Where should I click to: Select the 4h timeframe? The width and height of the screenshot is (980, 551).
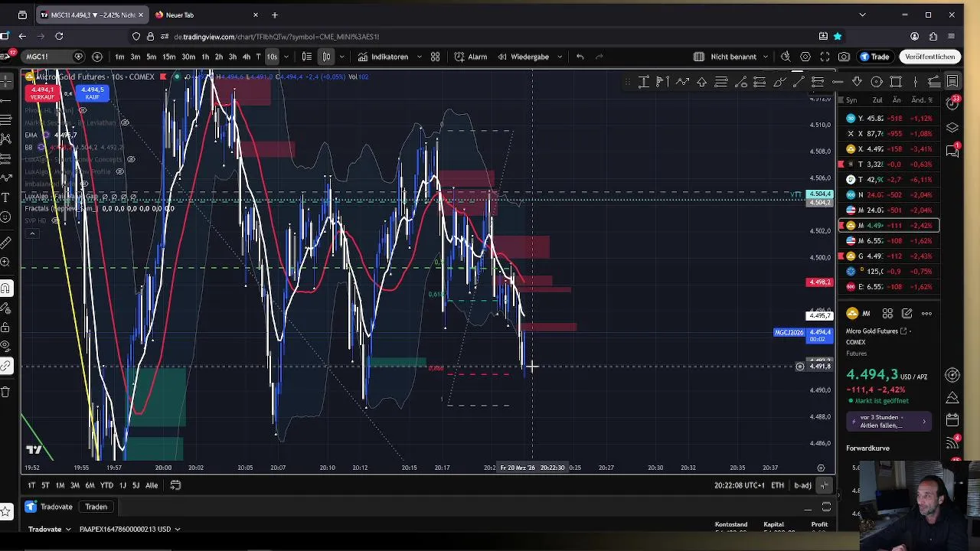click(x=246, y=57)
